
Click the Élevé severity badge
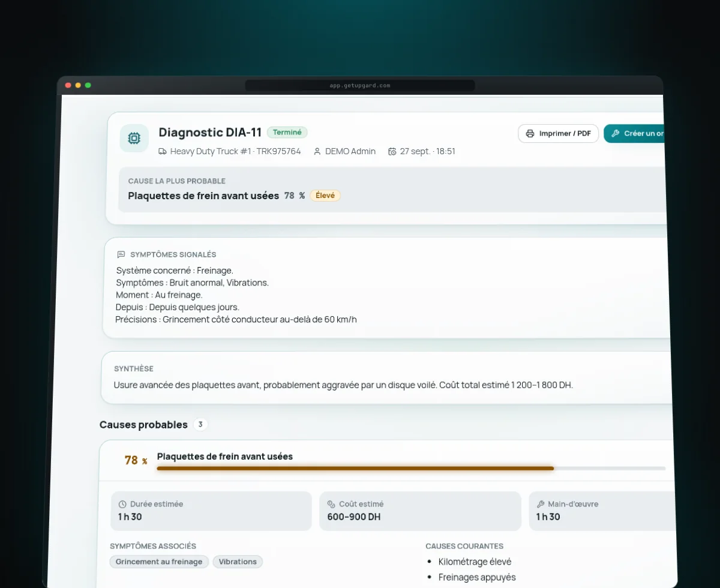pyautogui.click(x=325, y=196)
